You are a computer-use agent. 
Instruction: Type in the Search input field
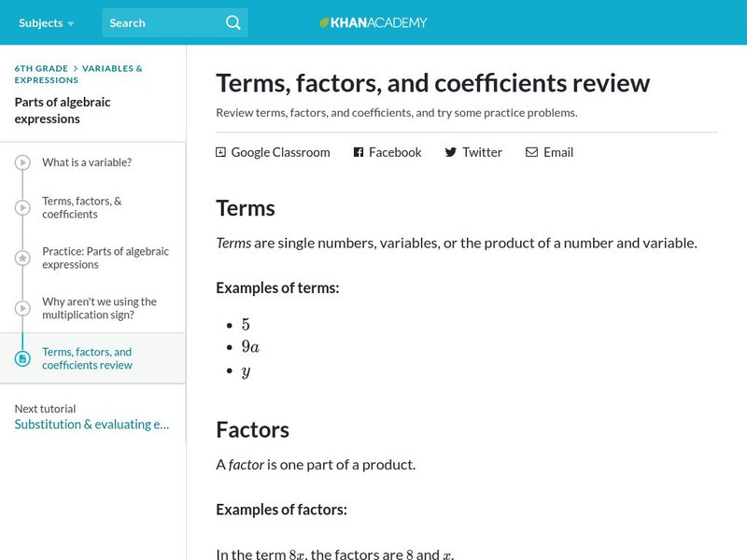(x=163, y=22)
